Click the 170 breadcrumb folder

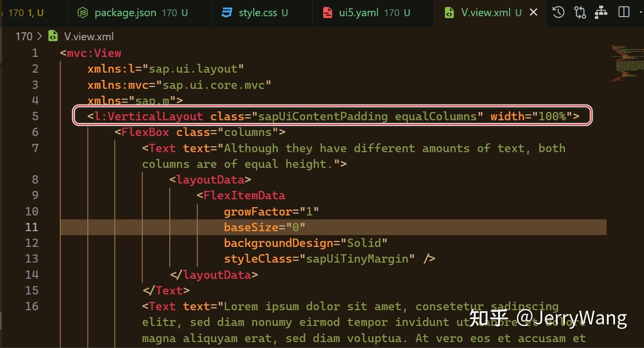tap(24, 36)
